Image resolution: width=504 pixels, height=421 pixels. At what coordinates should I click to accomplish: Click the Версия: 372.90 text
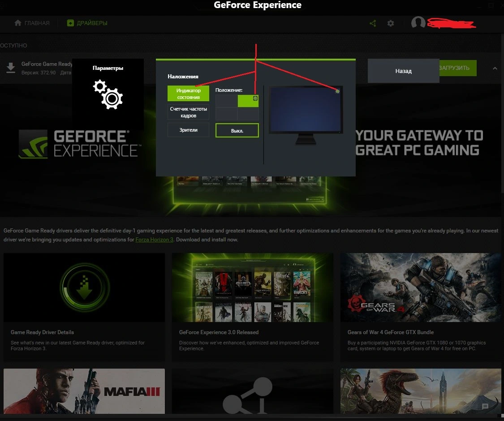39,73
